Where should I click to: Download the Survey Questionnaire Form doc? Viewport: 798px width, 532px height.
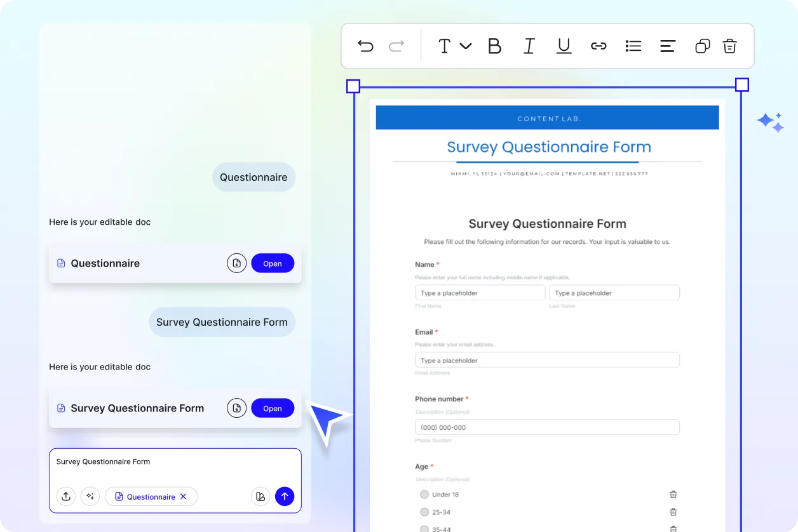236,408
